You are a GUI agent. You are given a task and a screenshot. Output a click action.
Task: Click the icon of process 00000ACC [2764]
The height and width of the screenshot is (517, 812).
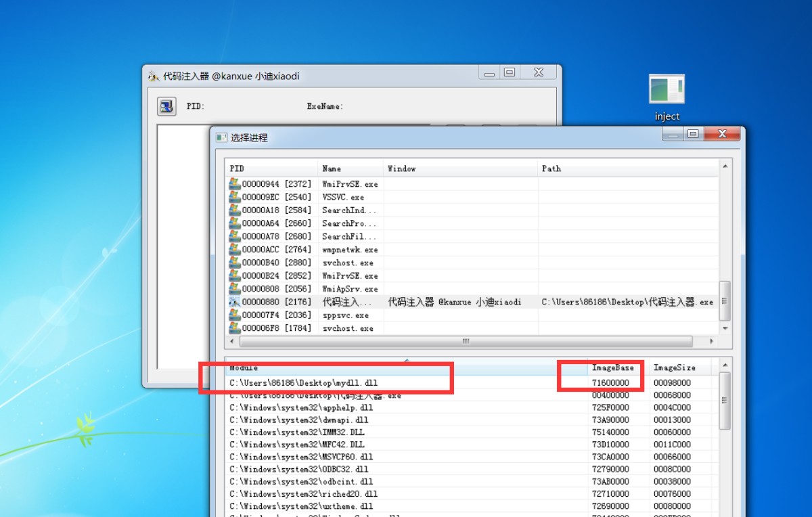click(x=235, y=250)
